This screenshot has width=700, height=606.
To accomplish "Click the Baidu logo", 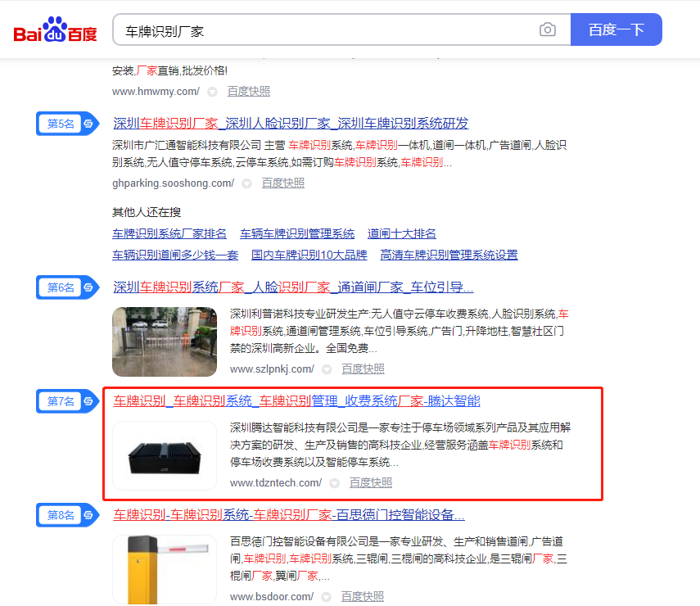I will pyautogui.click(x=56, y=29).
